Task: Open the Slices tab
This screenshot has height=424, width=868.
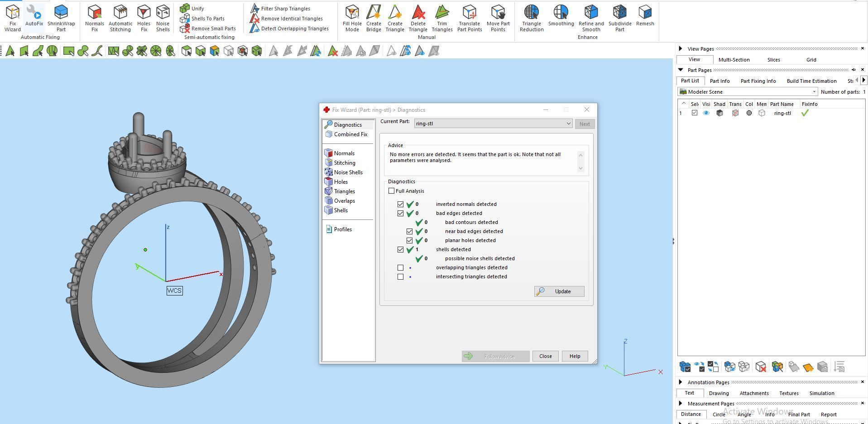Action: pos(773,60)
